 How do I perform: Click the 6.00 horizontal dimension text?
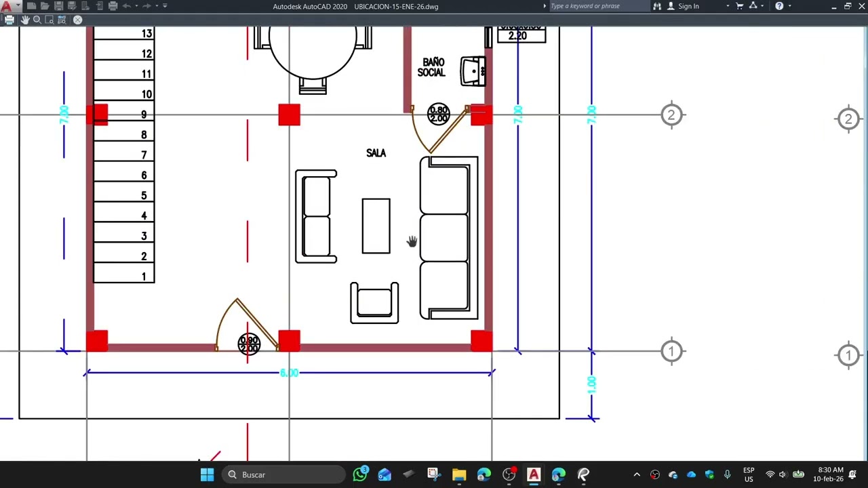click(289, 373)
